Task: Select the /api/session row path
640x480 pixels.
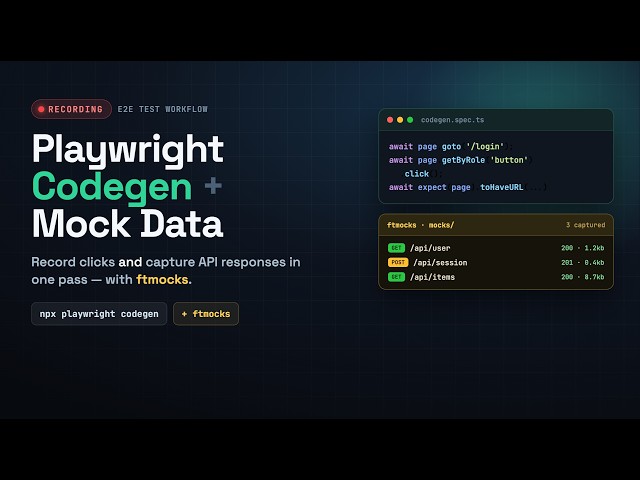Action: point(440,263)
